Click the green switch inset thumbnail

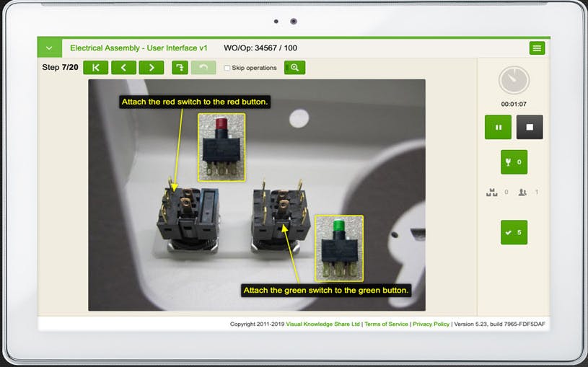tap(339, 249)
